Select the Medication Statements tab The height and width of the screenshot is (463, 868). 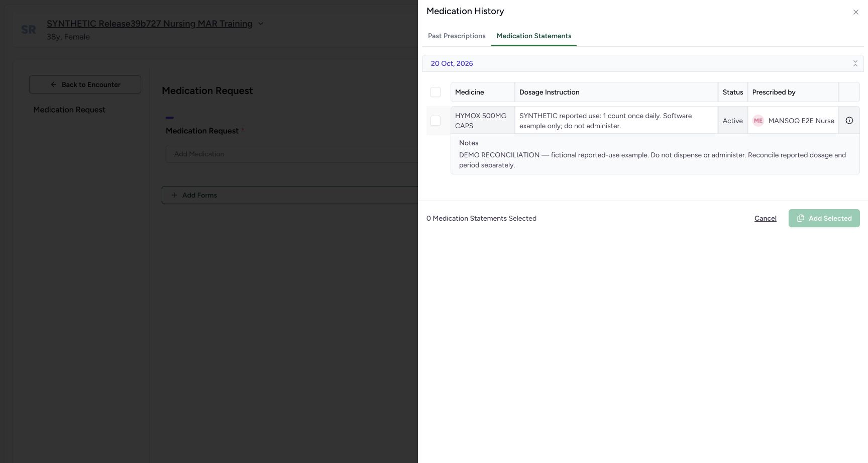[534, 36]
